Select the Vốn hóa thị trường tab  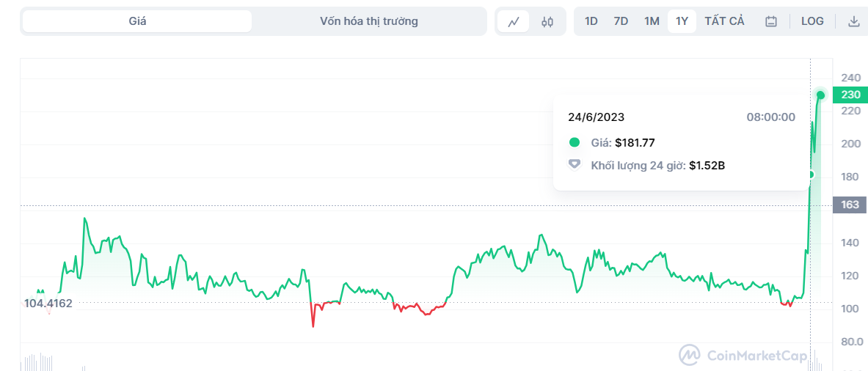tap(369, 21)
